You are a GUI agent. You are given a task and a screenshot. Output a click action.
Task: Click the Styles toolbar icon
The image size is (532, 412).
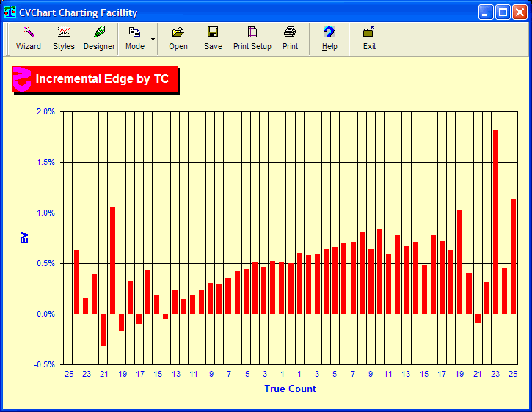[x=64, y=38]
